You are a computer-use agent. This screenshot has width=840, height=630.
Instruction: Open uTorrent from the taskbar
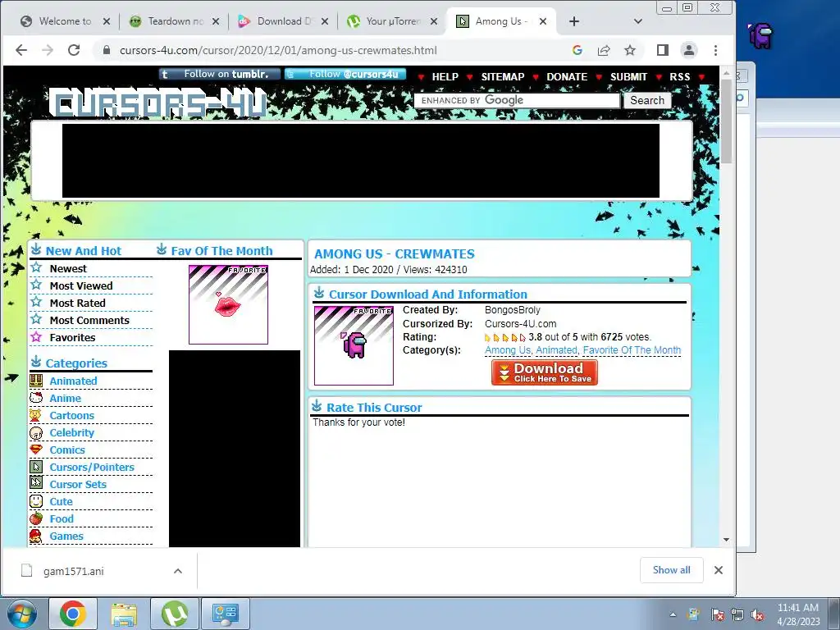point(175,614)
